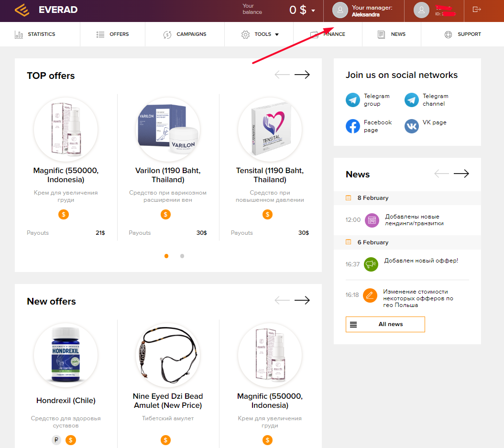Open Nine Eyed Dzi Bead Amulet title
This screenshot has width=504, height=448.
pos(168,401)
